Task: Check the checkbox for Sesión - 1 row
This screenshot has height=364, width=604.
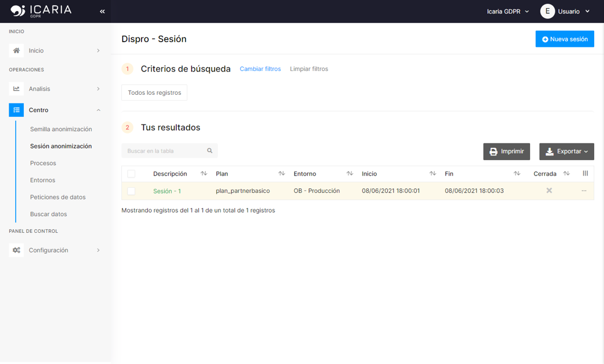Action: [x=130, y=190]
